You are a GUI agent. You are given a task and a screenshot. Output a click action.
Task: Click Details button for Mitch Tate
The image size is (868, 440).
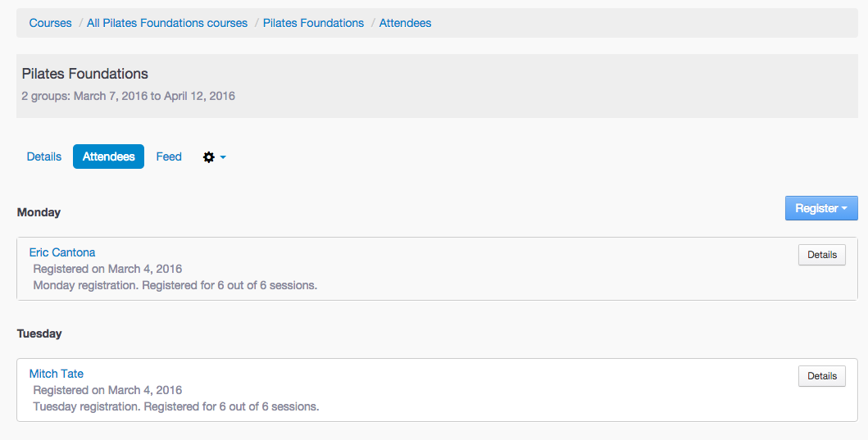coord(821,376)
